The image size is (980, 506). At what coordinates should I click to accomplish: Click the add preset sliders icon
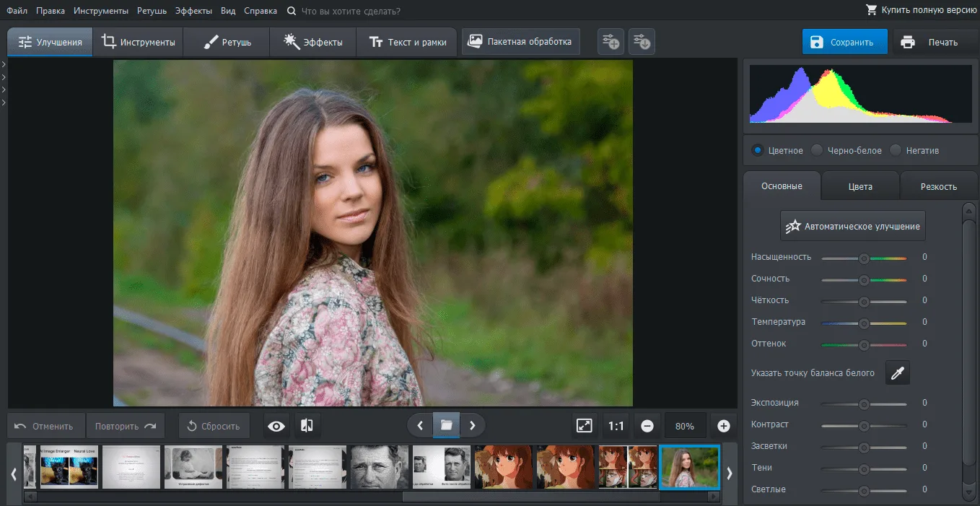pyautogui.click(x=611, y=42)
